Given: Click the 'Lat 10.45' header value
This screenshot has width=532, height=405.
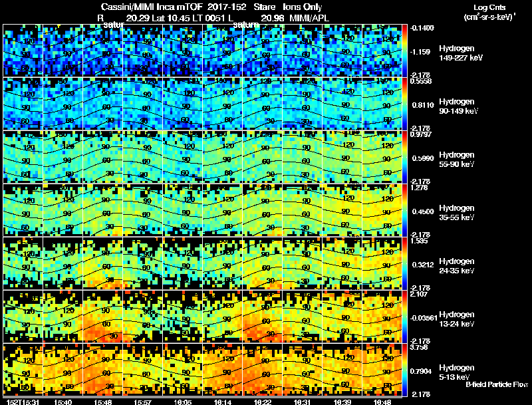Looking at the screenshot, I should tap(170, 18).
